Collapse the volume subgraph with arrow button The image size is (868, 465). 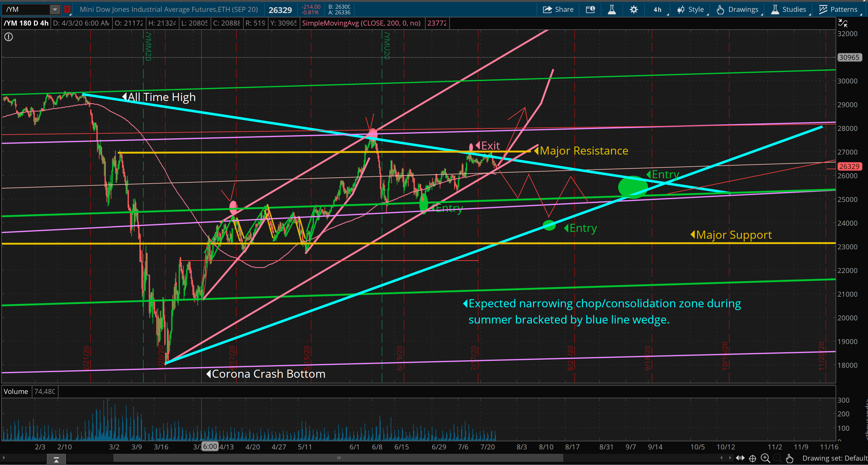(56, 460)
